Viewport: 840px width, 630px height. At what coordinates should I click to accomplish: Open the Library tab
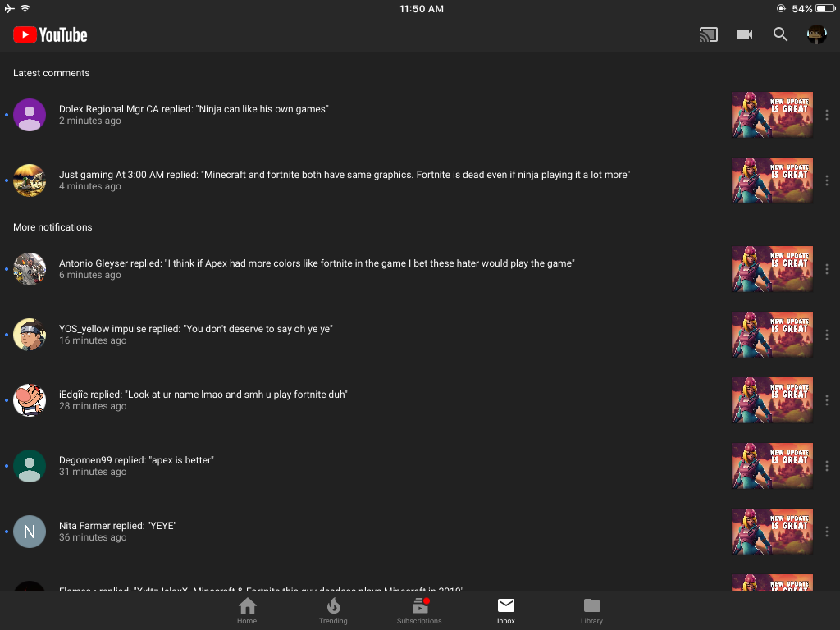tap(592, 610)
